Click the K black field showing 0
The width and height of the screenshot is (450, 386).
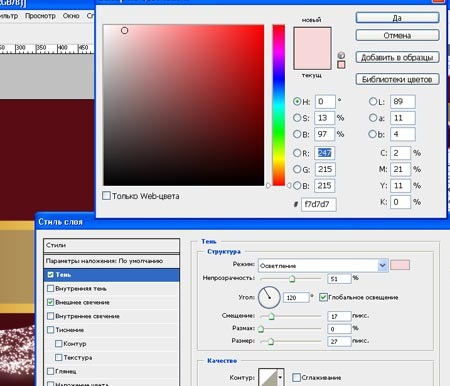tap(400, 202)
